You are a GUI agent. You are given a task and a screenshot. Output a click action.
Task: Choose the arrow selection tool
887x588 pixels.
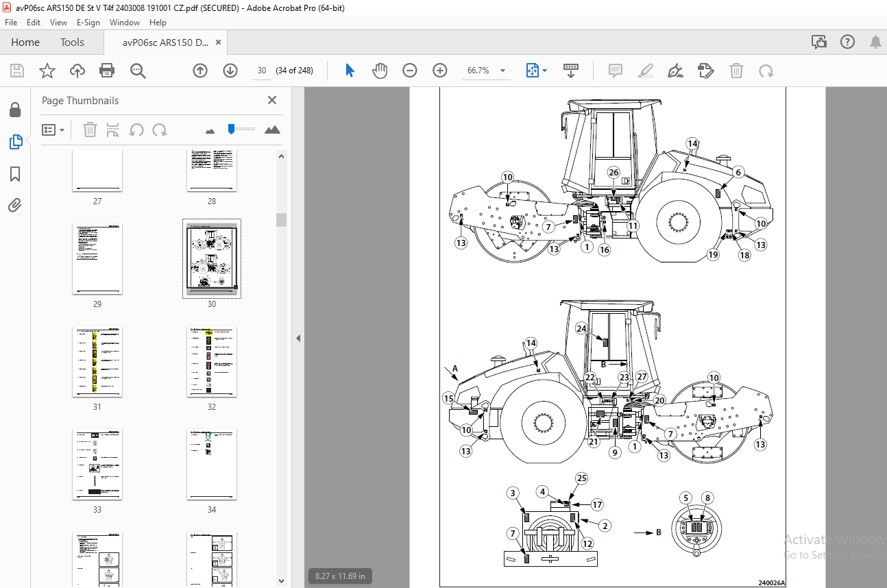[x=350, y=71]
